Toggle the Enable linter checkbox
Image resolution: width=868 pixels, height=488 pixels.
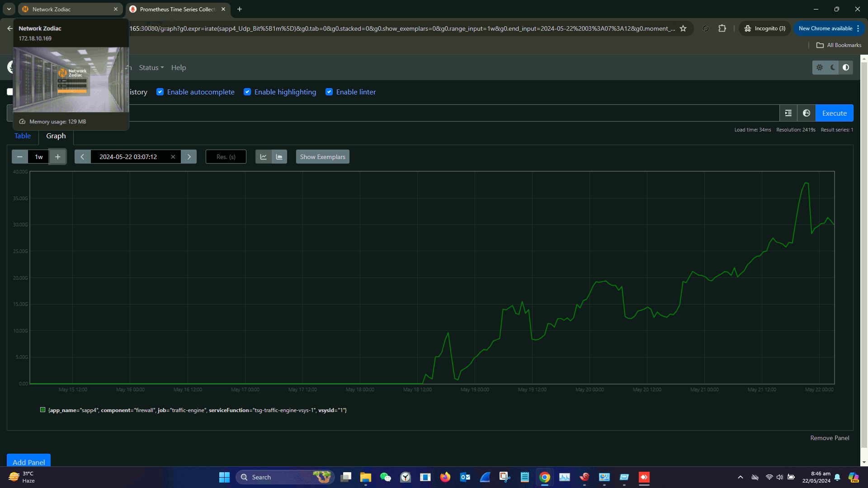pyautogui.click(x=329, y=92)
